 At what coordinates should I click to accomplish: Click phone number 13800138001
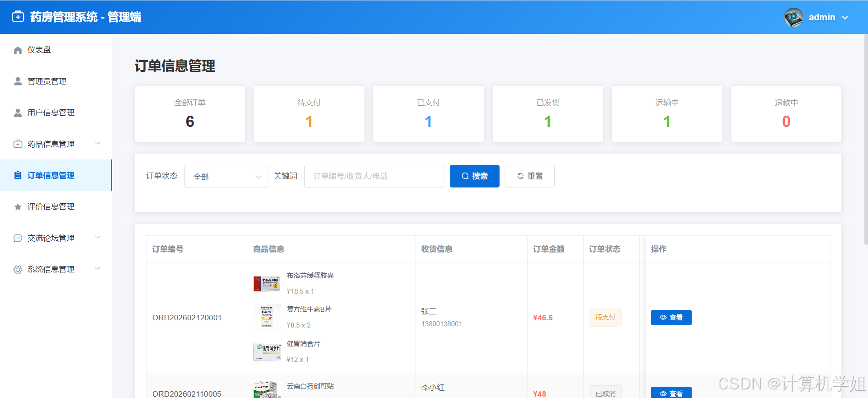[442, 324]
